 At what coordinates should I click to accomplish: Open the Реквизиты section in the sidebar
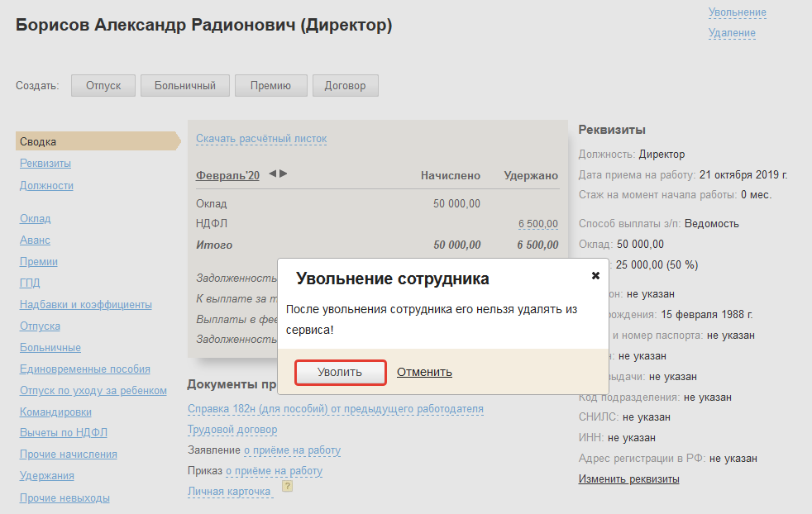click(45, 164)
